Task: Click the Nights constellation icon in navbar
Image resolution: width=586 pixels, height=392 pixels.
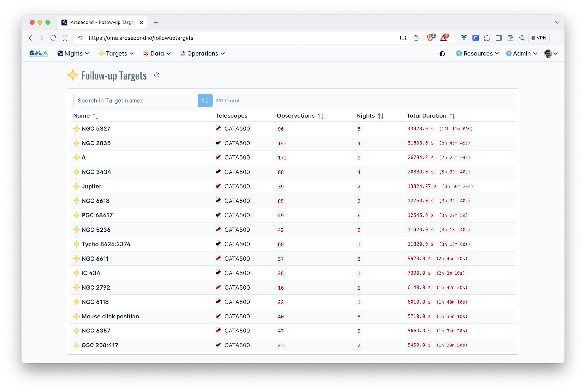Action: (60, 53)
